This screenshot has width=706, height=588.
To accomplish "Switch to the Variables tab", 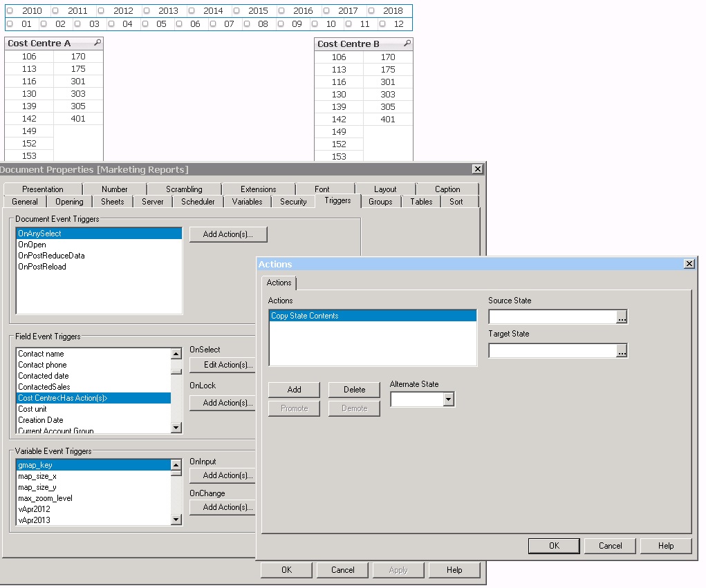I will coord(247,202).
